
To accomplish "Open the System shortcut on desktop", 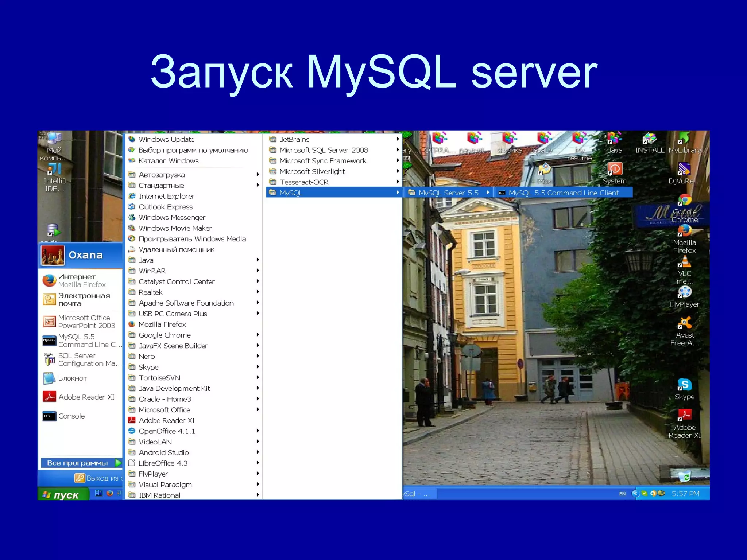I will (615, 173).
